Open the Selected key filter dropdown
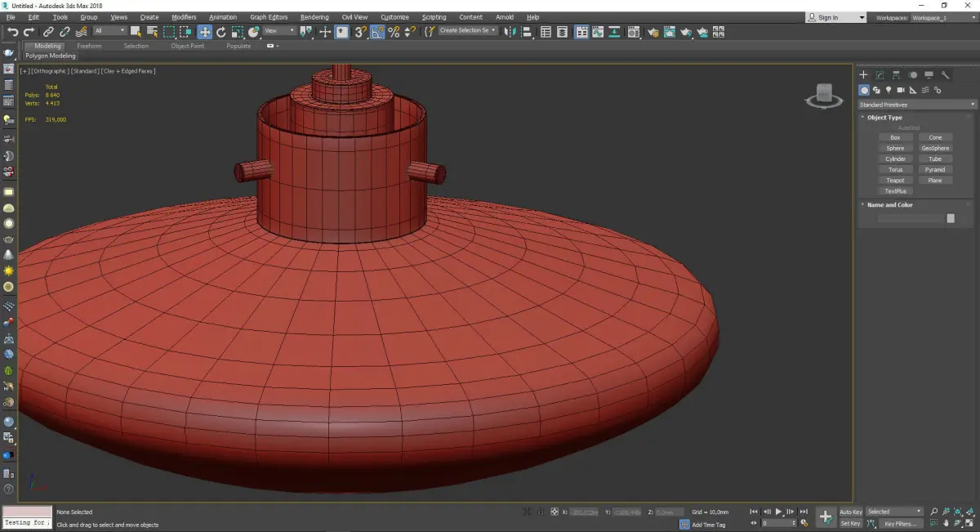Viewport: 980px width, 532px height. pos(894,512)
